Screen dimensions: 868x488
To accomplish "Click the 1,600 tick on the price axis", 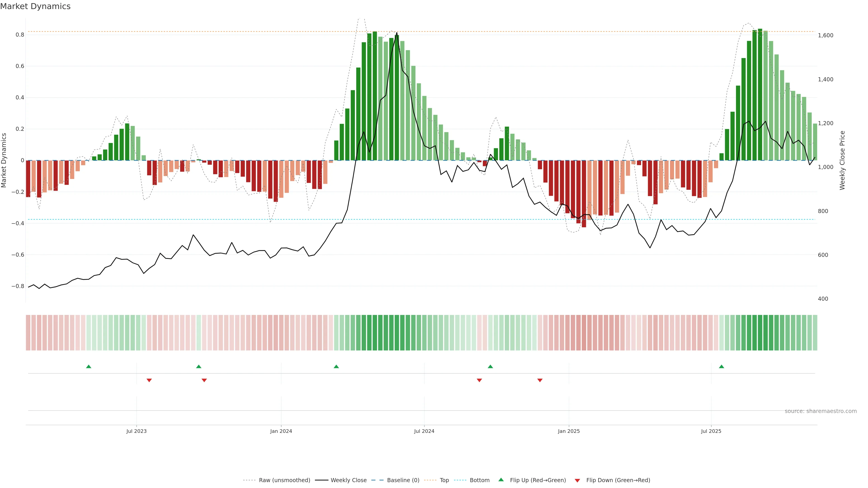I will [826, 35].
